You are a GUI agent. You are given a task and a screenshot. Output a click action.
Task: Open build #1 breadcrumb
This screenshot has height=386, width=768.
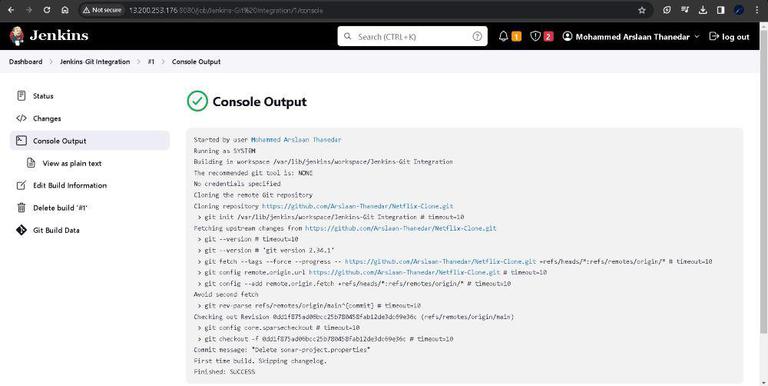click(x=151, y=62)
